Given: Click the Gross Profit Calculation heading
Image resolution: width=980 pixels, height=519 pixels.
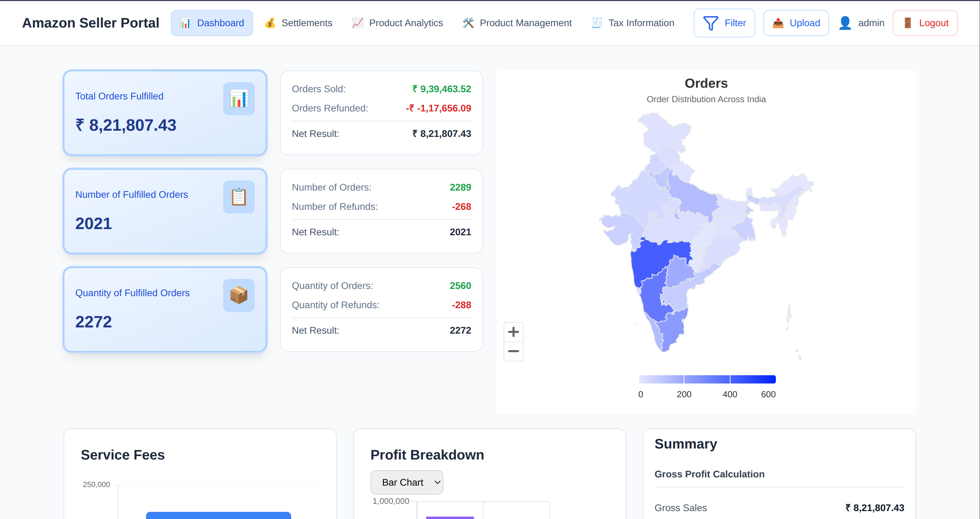Looking at the screenshot, I should point(709,474).
